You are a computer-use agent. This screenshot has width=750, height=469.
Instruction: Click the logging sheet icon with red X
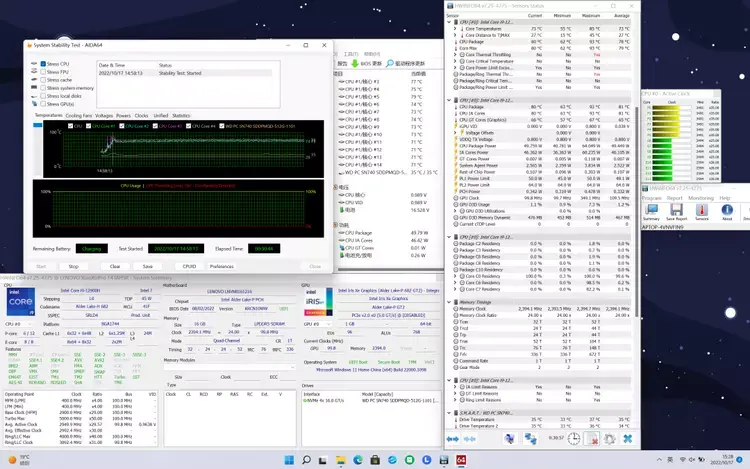[x=592, y=438]
